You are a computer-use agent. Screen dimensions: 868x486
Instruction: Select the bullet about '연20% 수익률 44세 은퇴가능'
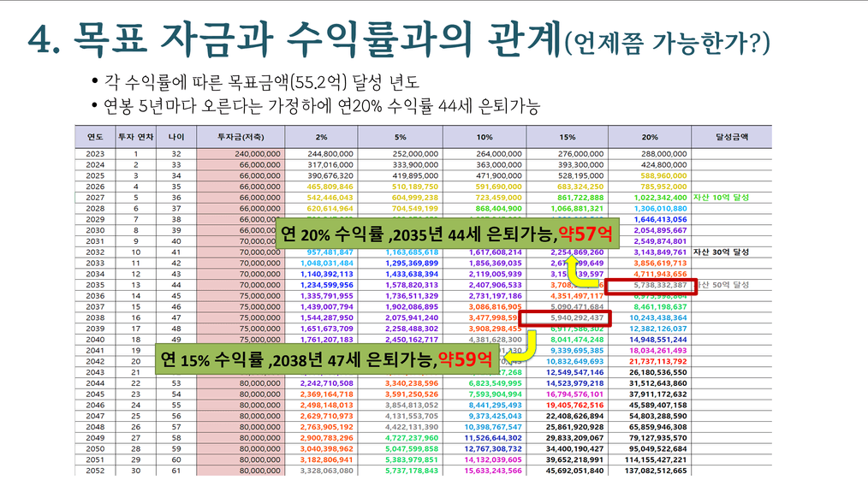pos(322,106)
